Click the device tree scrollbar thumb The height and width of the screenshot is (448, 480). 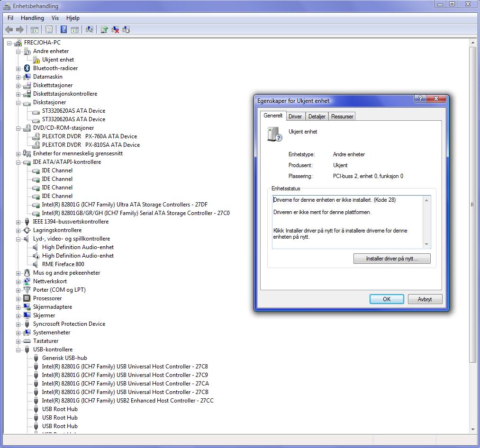[472, 205]
